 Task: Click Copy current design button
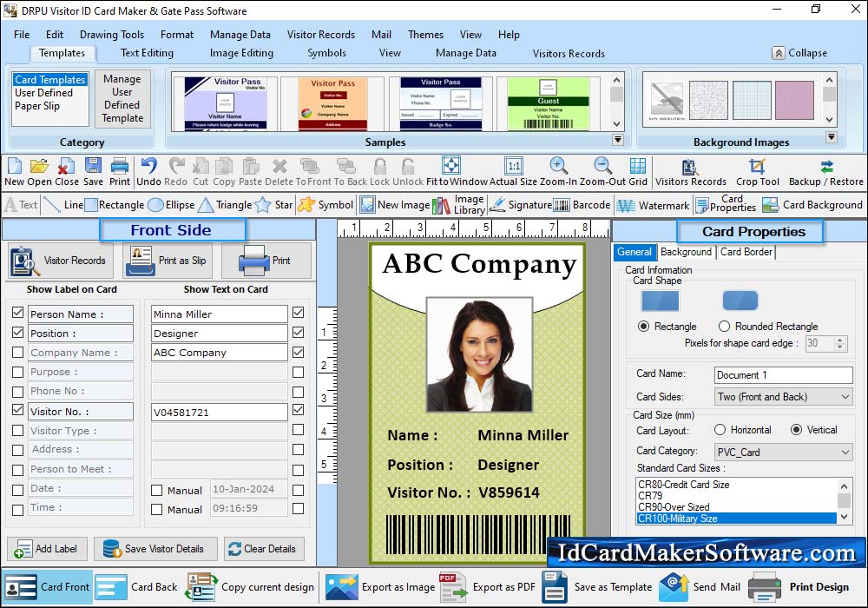point(250,587)
